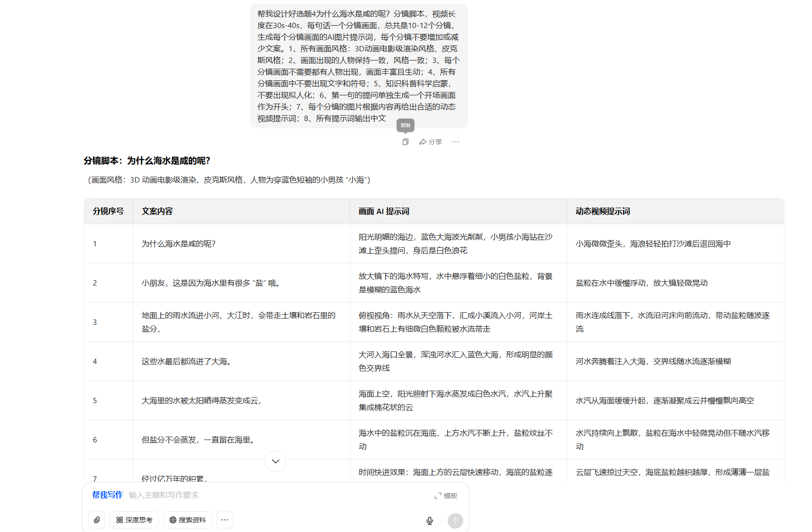
Task: Attach a file using the paperclip icon
Action: [97, 520]
